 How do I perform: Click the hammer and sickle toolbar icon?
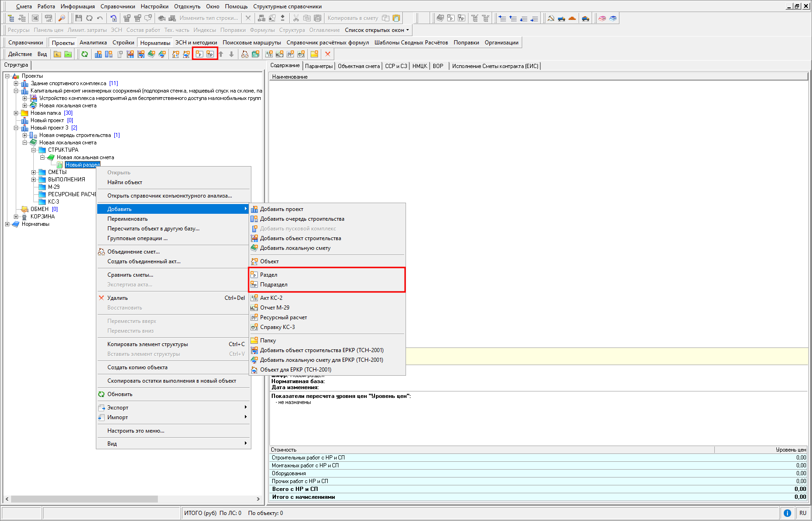point(551,19)
